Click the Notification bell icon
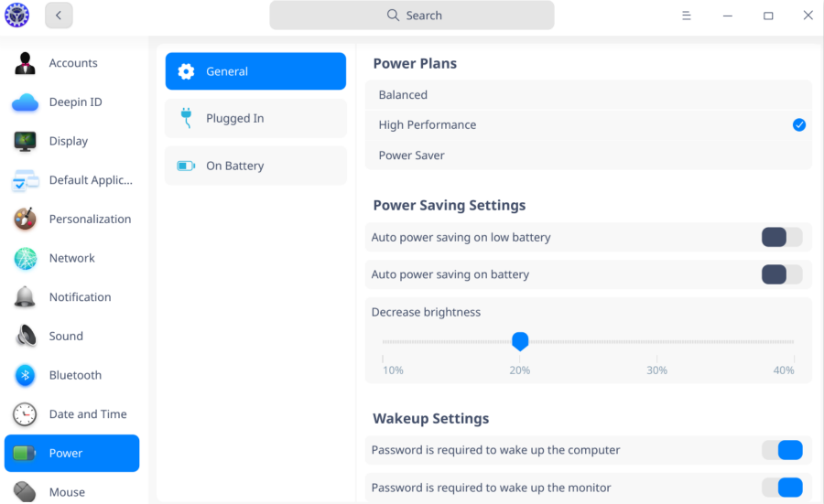Image resolution: width=824 pixels, height=504 pixels. pos(25,297)
